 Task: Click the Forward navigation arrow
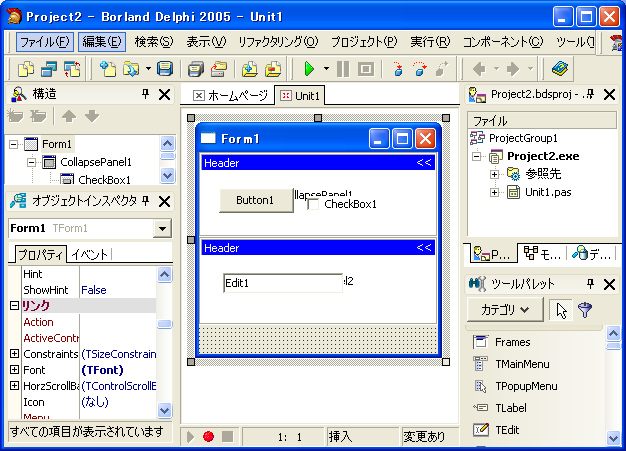[513, 69]
